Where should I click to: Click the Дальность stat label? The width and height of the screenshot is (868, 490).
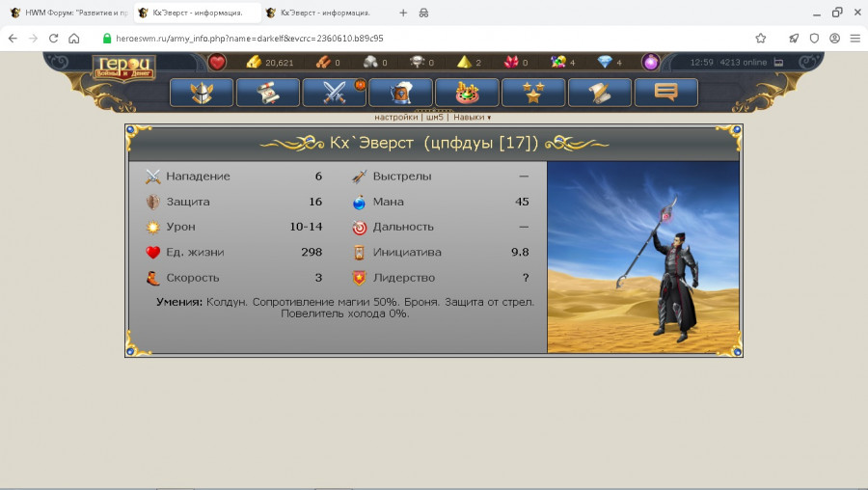(403, 227)
